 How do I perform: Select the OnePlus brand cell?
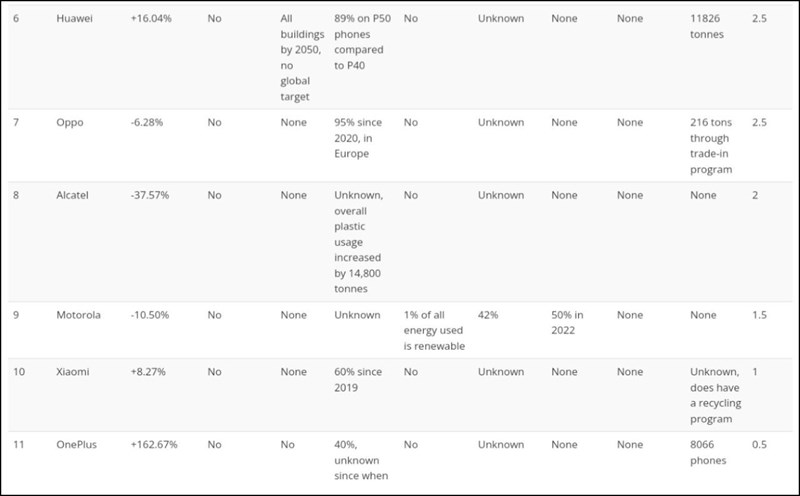[77, 444]
